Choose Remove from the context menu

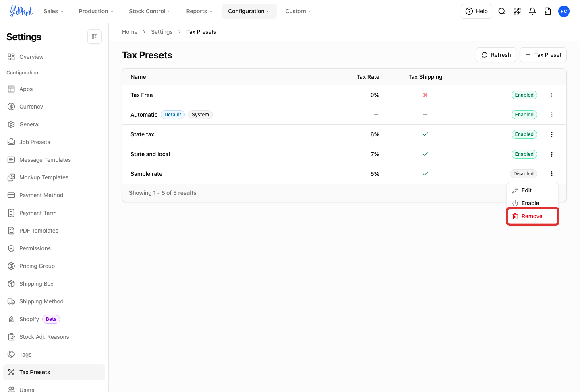[x=532, y=216]
